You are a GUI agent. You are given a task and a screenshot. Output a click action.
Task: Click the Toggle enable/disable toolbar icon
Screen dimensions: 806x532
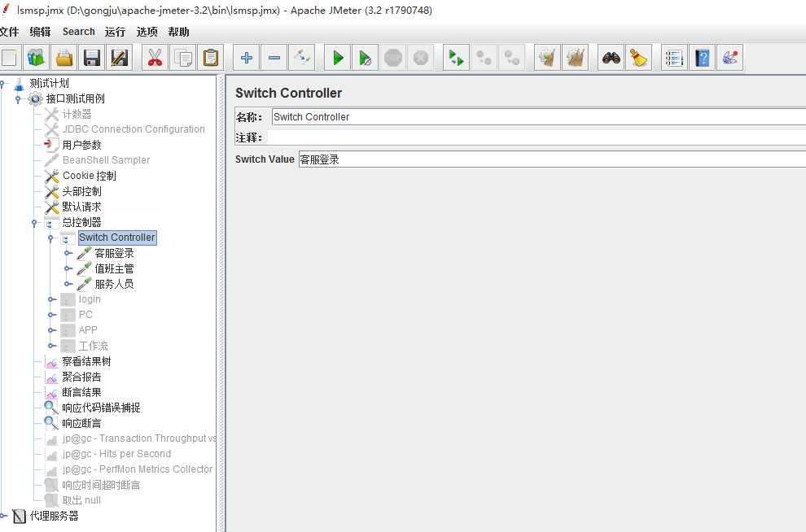[302, 58]
